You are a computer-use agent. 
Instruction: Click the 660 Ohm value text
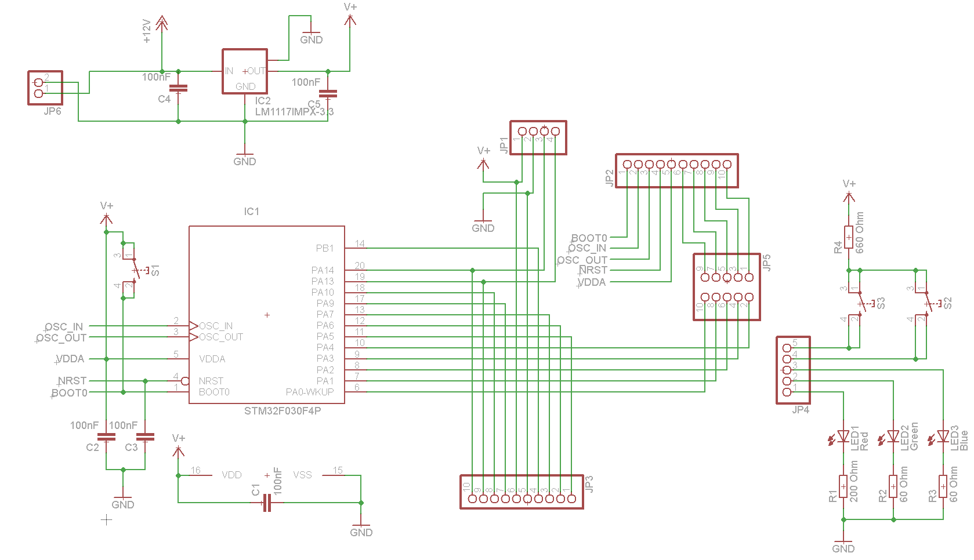(860, 232)
